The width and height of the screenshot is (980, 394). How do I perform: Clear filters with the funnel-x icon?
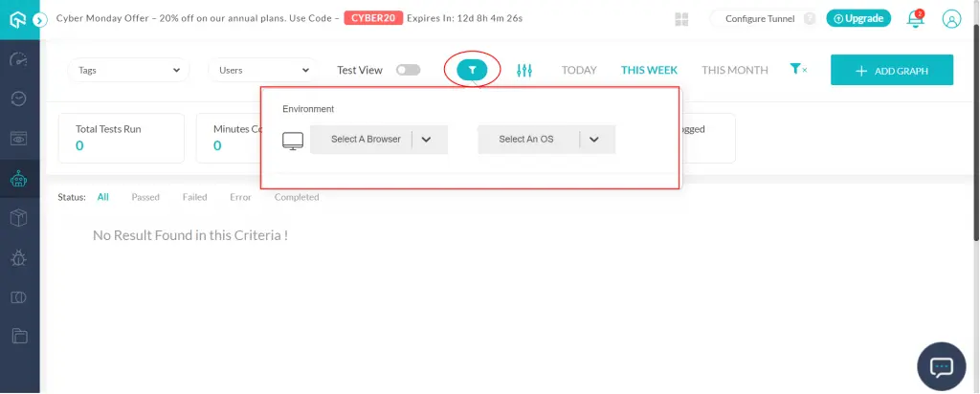pos(798,70)
